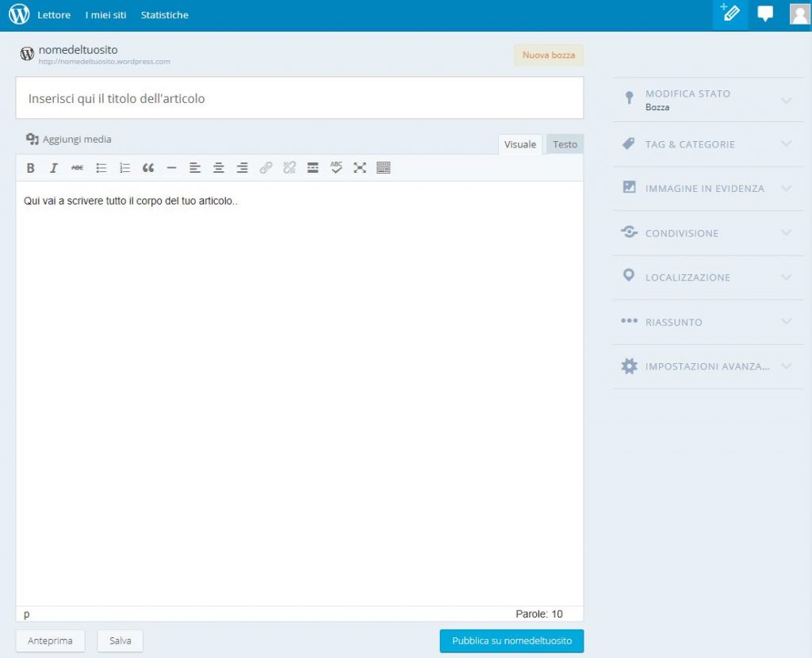
Task: Click the Bozza status text
Action: point(657,107)
